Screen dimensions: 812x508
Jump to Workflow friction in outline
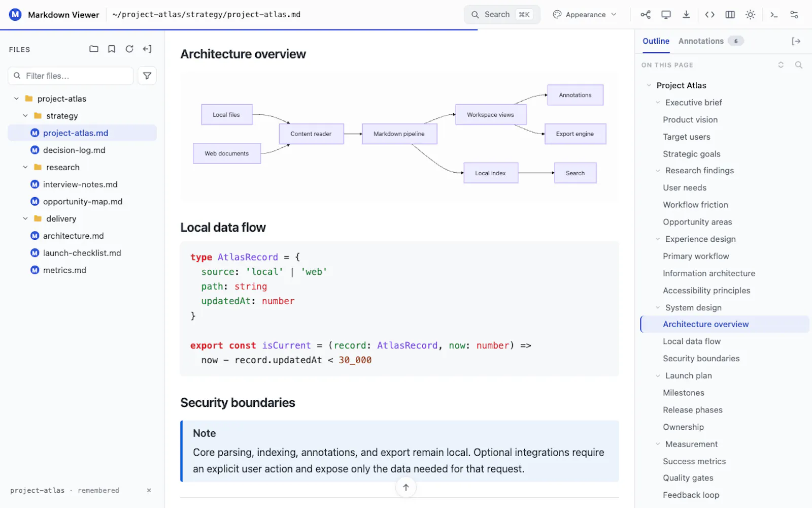click(695, 205)
